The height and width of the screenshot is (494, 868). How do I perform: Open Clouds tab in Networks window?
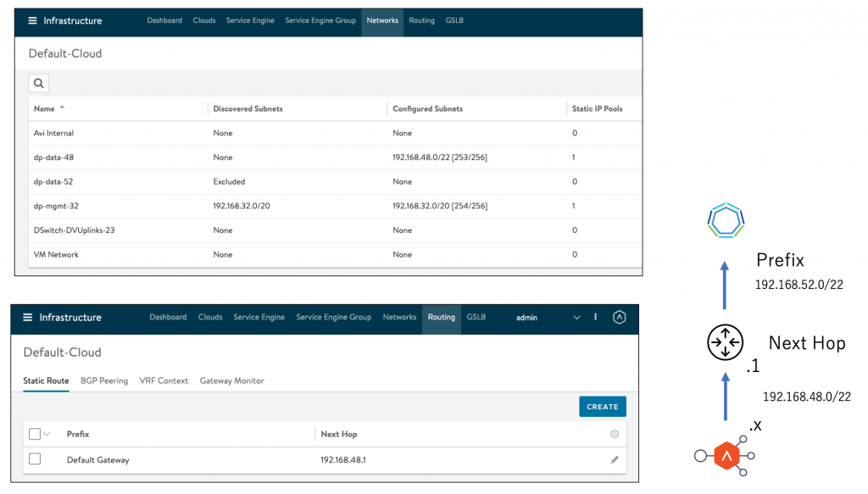click(204, 20)
